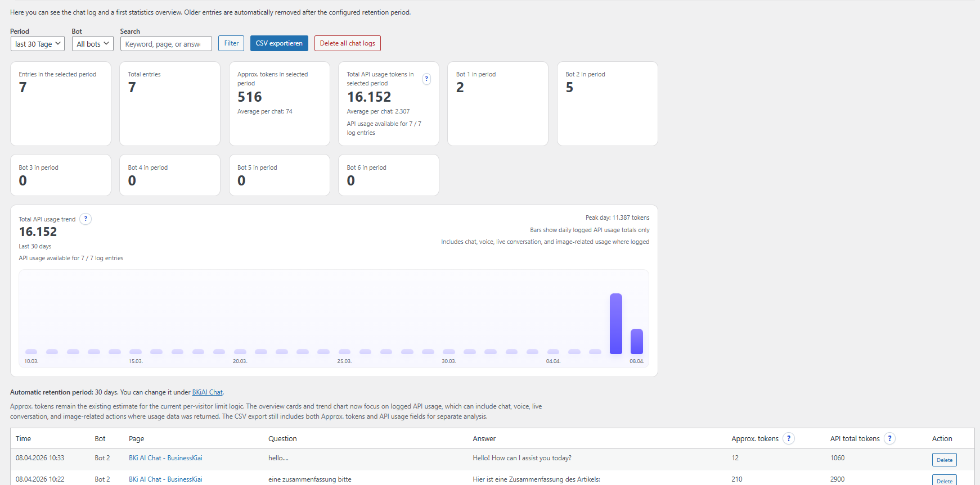The height and width of the screenshot is (485, 980).
Task: Select the Bot 1 in period card
Action: point(497,103)
